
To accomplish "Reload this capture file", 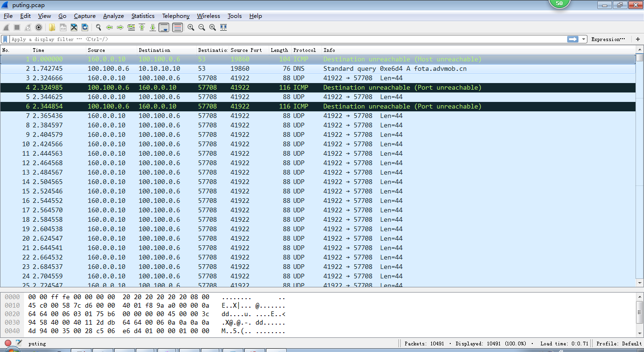I will [85, 27].
